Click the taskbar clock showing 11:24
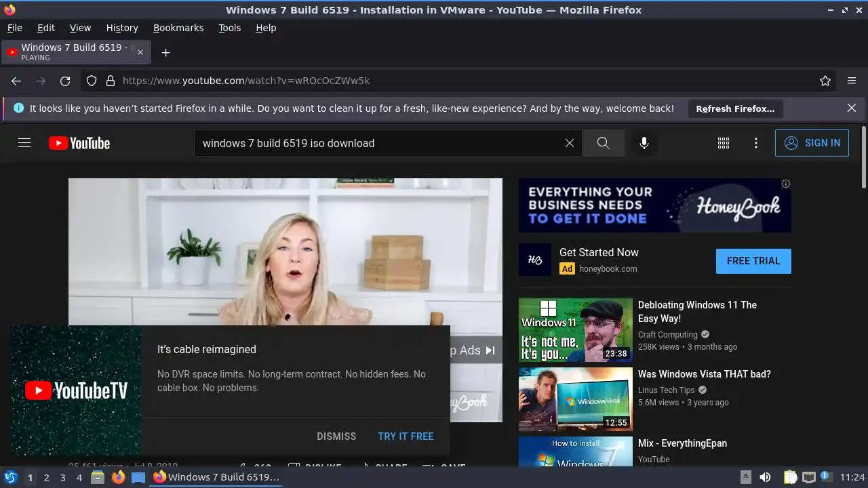 pyautogui.click(x=852, y=477)
